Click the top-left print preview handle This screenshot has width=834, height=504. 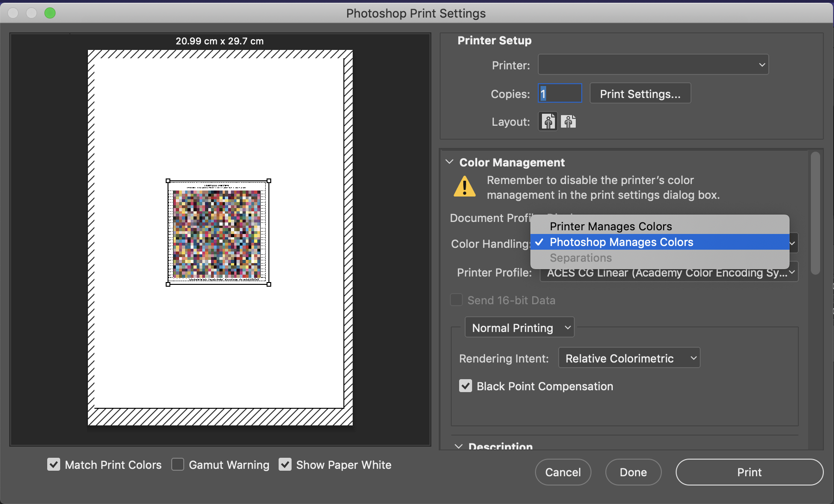click(x=168, y=181)
